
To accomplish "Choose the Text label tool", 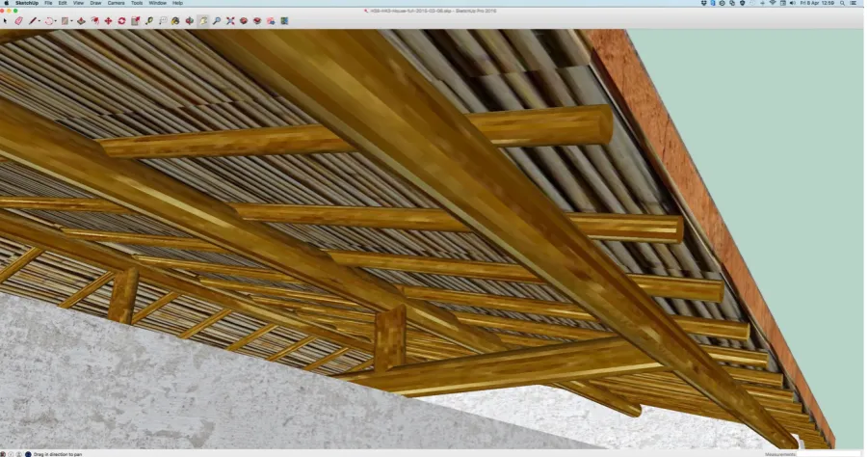I will (x=163, y=21).
